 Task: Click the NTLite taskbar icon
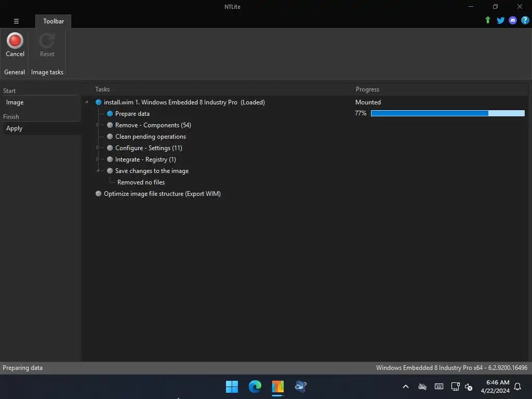(x=277, y=387)
